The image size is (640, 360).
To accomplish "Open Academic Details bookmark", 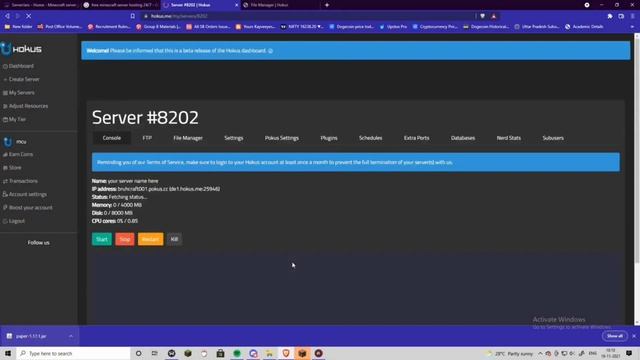I will tap(584, 27).
